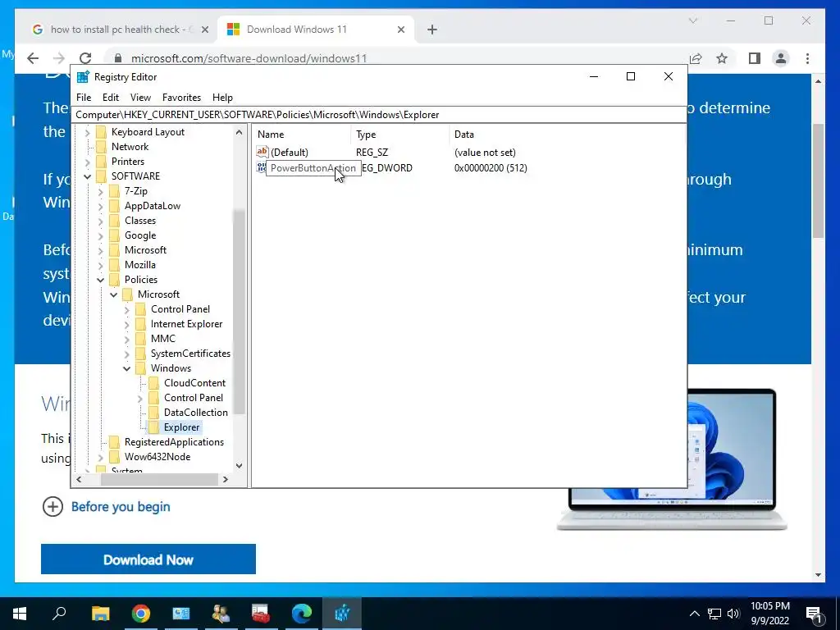Collapse the Windows key under Policies
Screen dimensions: 840x630
point(127,368)
